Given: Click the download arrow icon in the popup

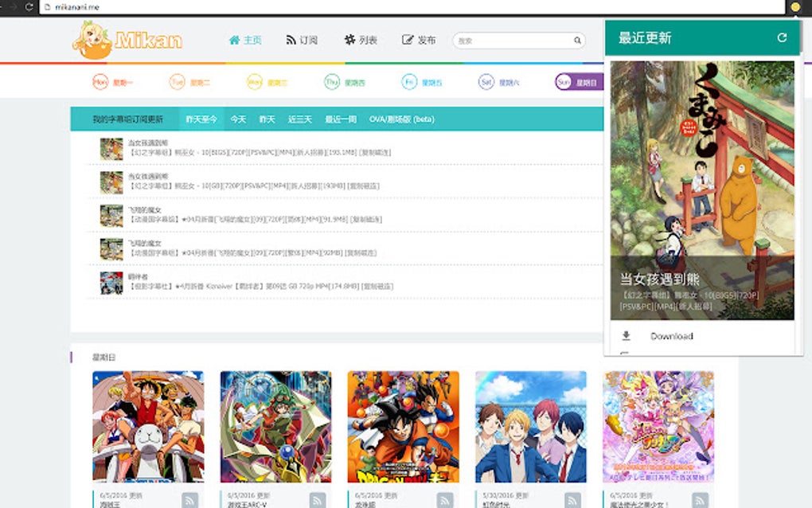Looking at the screenshot, I should point(626,336).
